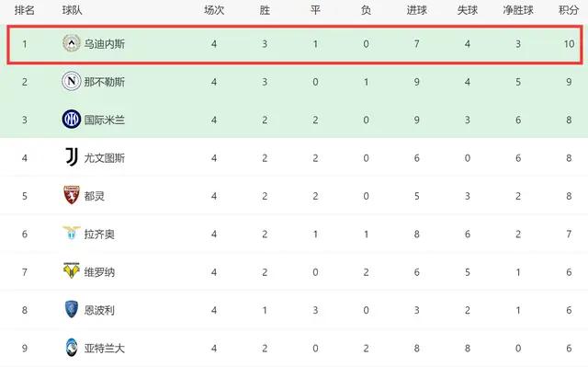588x367 pixels.
Task: Click the Atalanta club crest icon
Action: coord(72,348)
